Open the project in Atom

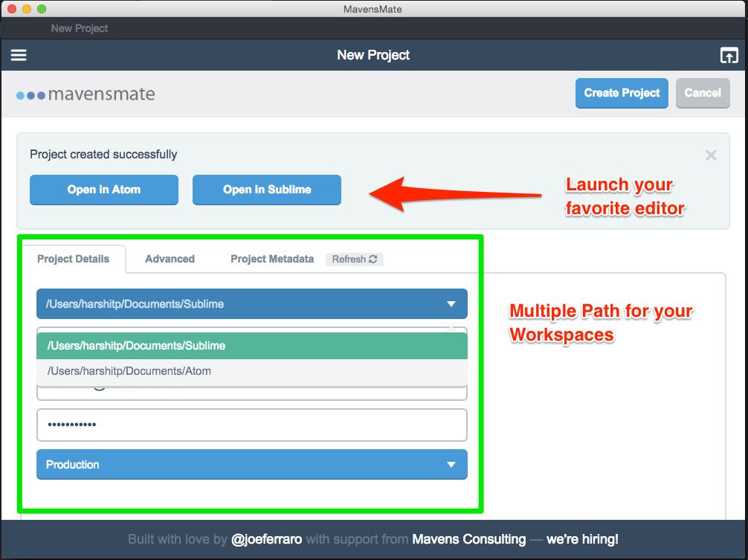pos(104,190)
